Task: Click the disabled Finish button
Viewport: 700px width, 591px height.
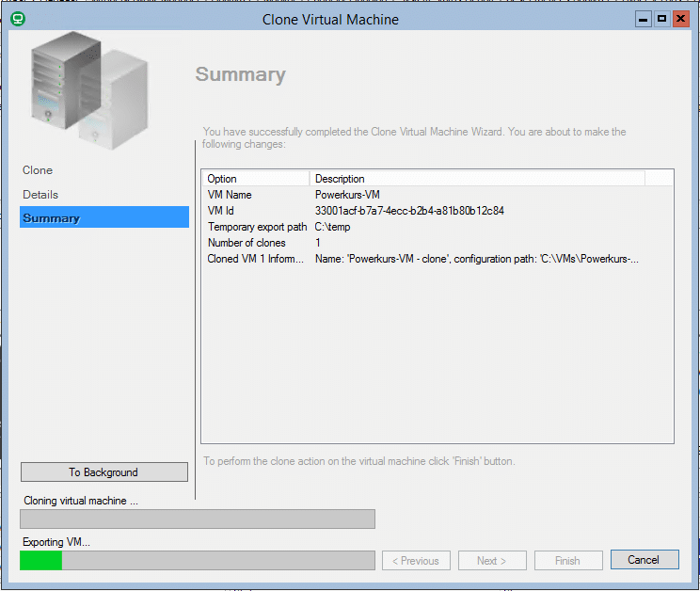Action: point(568,560)
